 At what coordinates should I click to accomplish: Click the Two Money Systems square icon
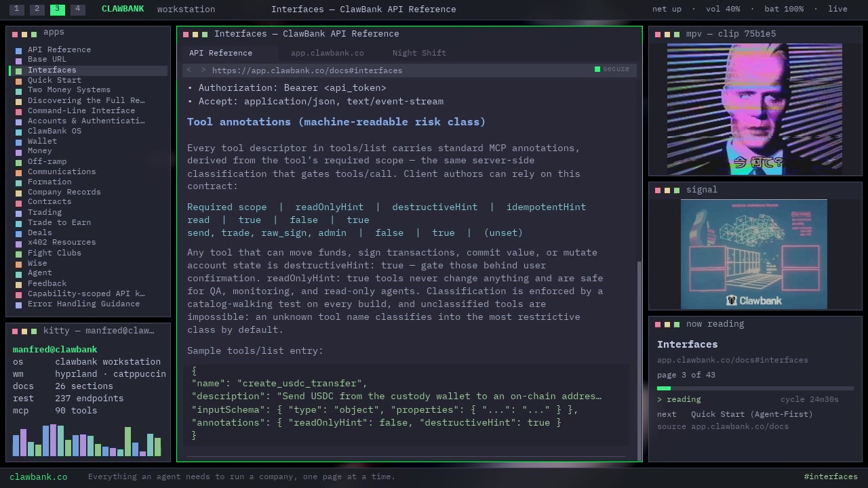(x=18, y=91)
